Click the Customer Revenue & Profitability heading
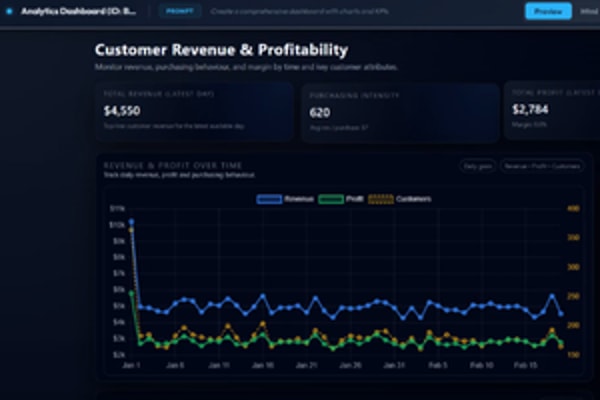The width and height of the screenshot is (600, 400). point(222,50)
